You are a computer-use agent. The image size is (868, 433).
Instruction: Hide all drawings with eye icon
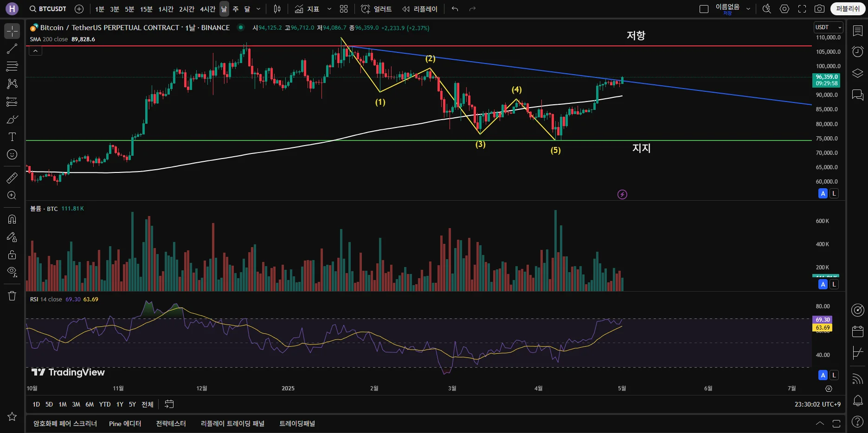tap(12, 272)
